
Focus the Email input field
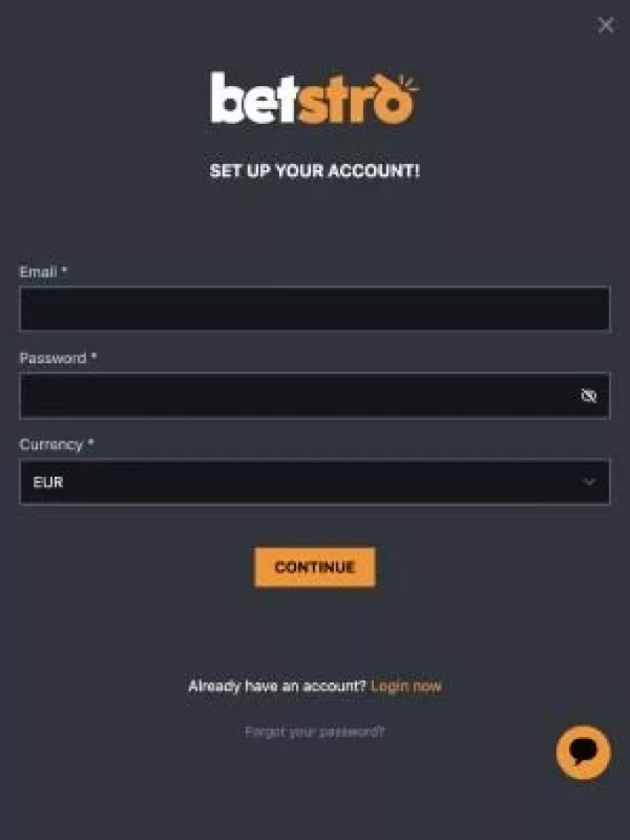tap(315, 308)
